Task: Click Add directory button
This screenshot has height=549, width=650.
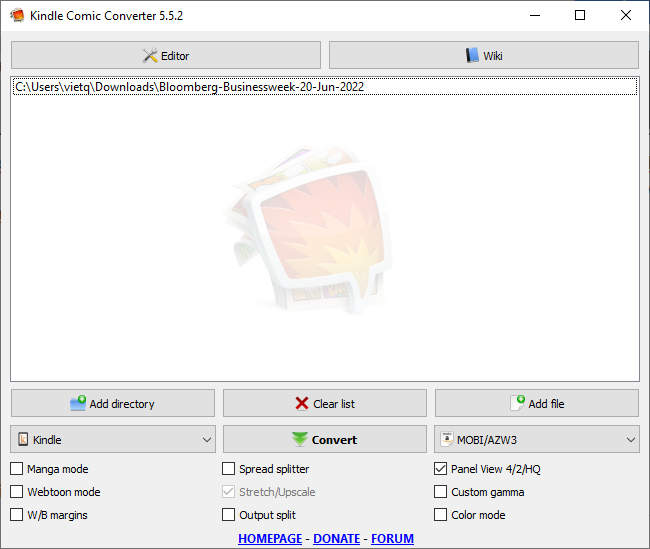Action: coord(113,403)
